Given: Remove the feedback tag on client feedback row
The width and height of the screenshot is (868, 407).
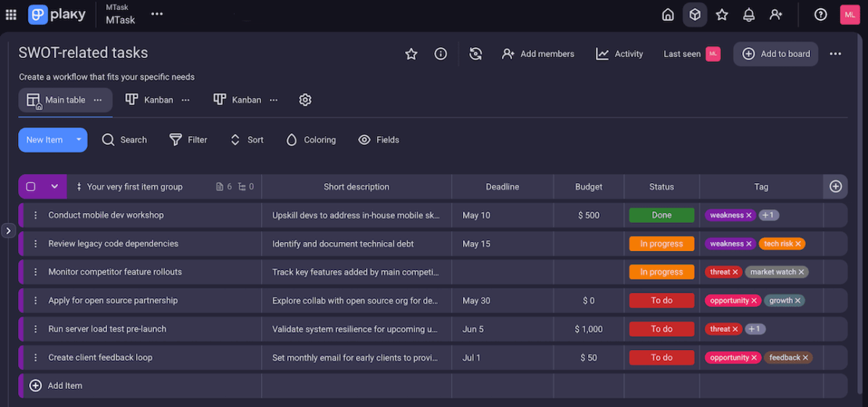Looking at the screenshot, I should pyautogui.click(x=805, y=358).
